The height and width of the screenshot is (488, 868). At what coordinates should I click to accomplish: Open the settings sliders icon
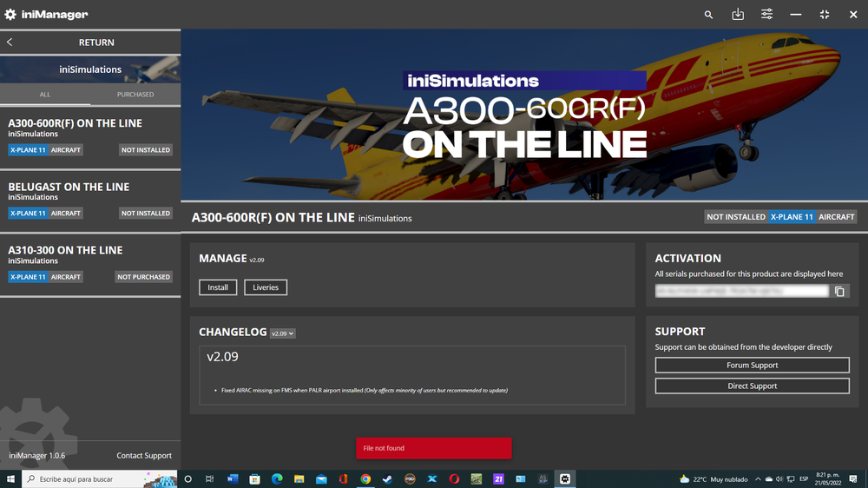point(767,15)
